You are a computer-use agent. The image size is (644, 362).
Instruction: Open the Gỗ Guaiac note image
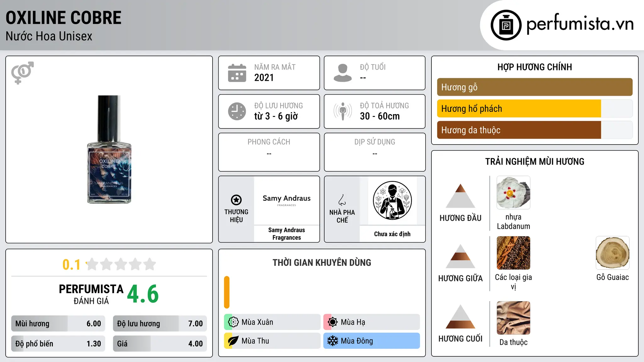613,253
